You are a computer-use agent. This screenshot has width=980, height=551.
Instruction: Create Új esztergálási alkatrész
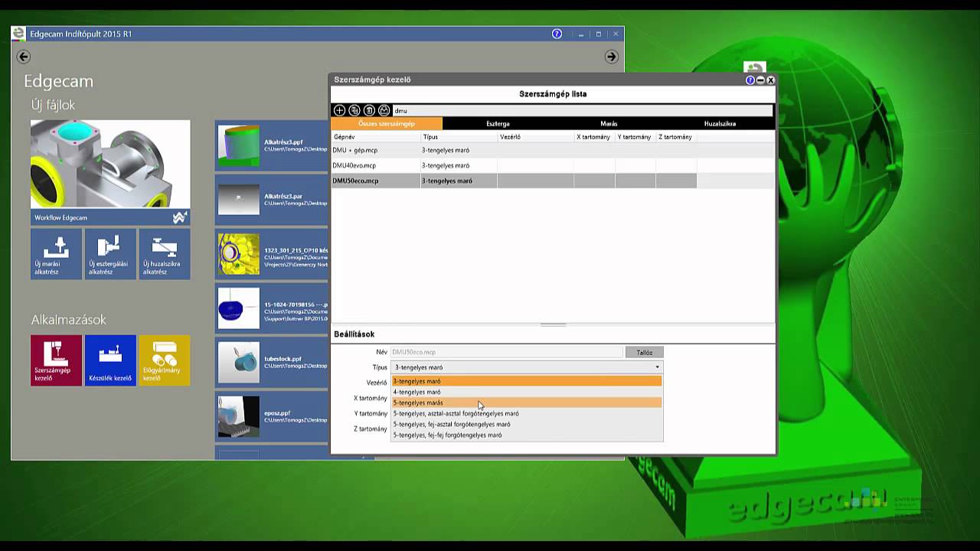110,254
